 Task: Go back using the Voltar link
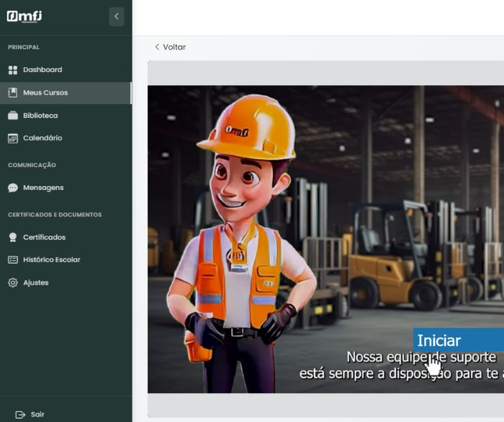[x=170, y=47]
